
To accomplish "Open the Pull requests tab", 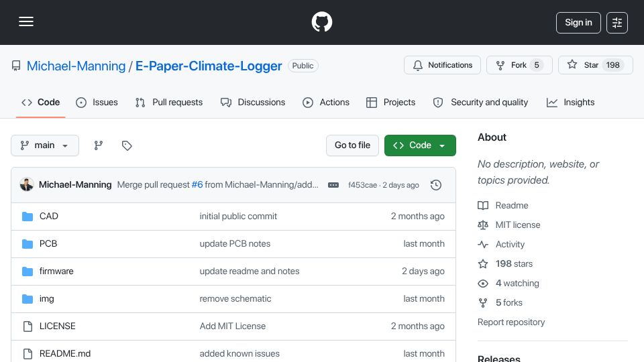I will pyautogui.click(x=169, y=103).
